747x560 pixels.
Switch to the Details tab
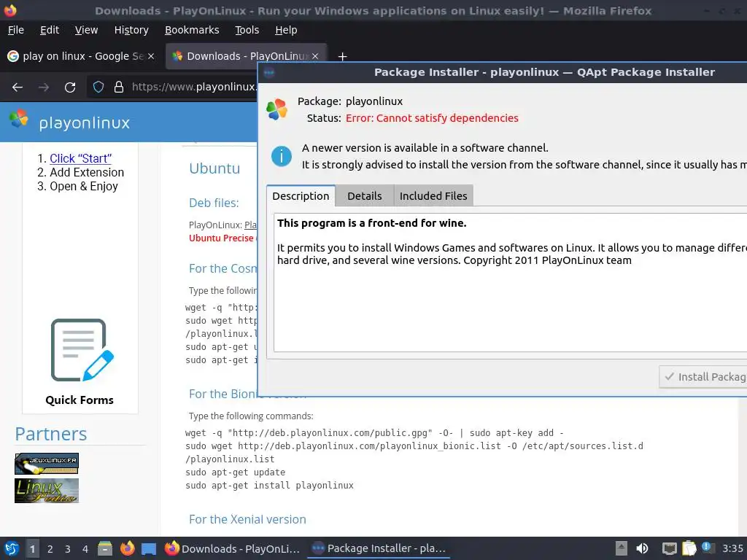365,196
